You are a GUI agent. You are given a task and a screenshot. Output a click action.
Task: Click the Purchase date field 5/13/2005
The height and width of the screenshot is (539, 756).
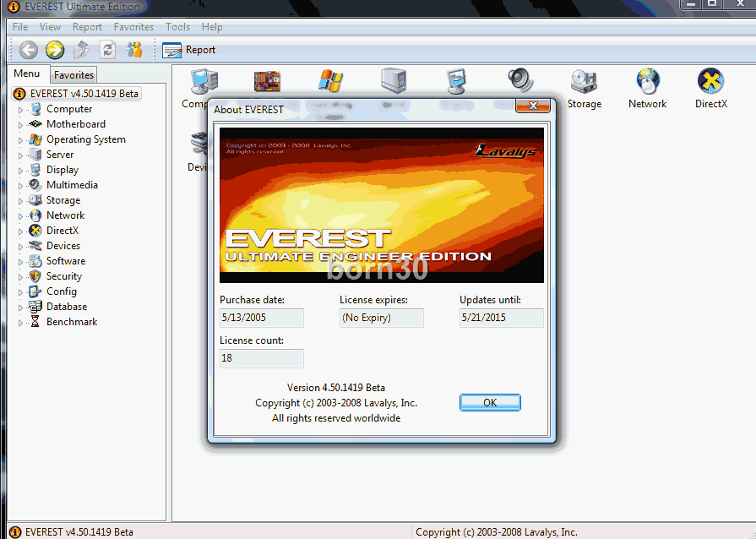pos(261,318)
